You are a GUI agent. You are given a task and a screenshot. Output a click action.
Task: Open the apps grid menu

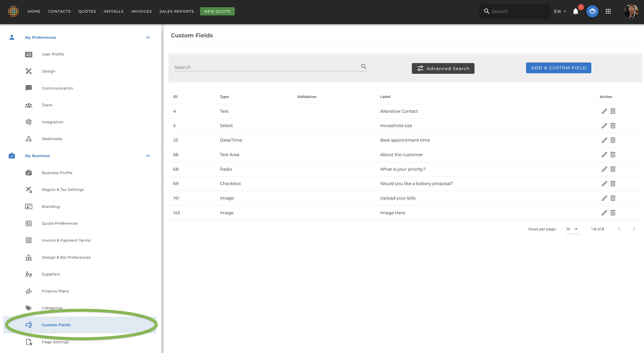pyautogui.click(x=608, y=11)
